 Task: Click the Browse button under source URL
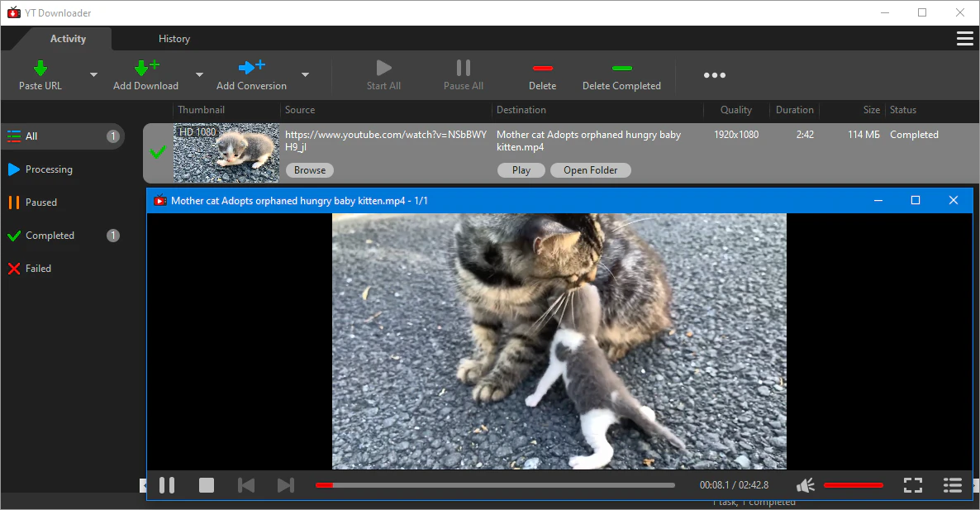pos(310,170)
